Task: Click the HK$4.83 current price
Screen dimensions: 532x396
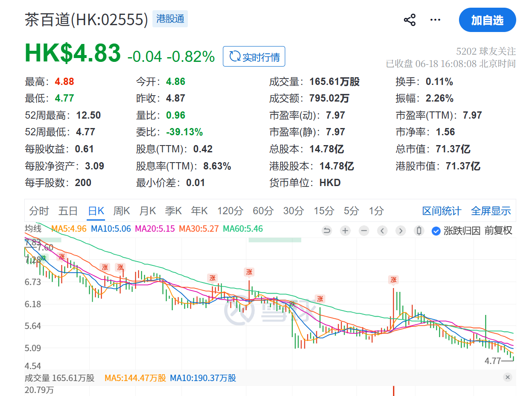Action: pos(73,53)
